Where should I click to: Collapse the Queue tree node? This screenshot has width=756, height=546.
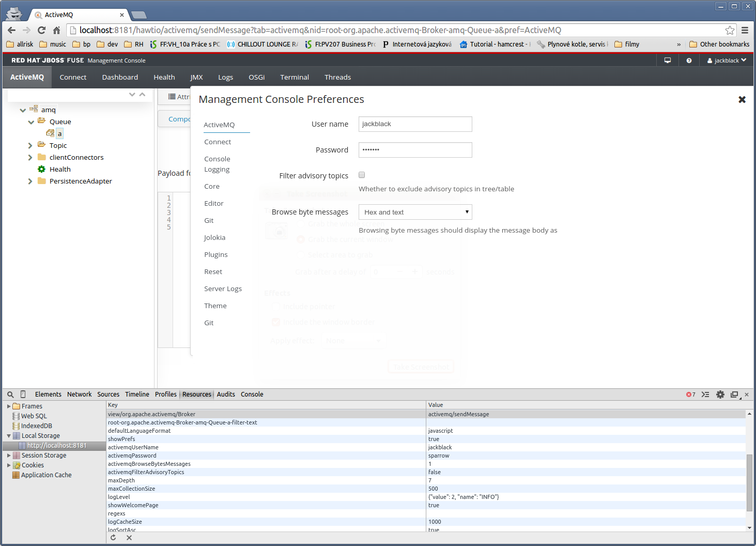click(x=31, y=122)
